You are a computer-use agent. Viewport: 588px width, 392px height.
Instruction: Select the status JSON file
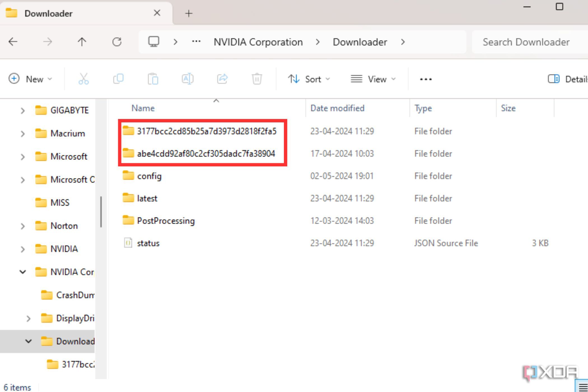tap(148, 243)
